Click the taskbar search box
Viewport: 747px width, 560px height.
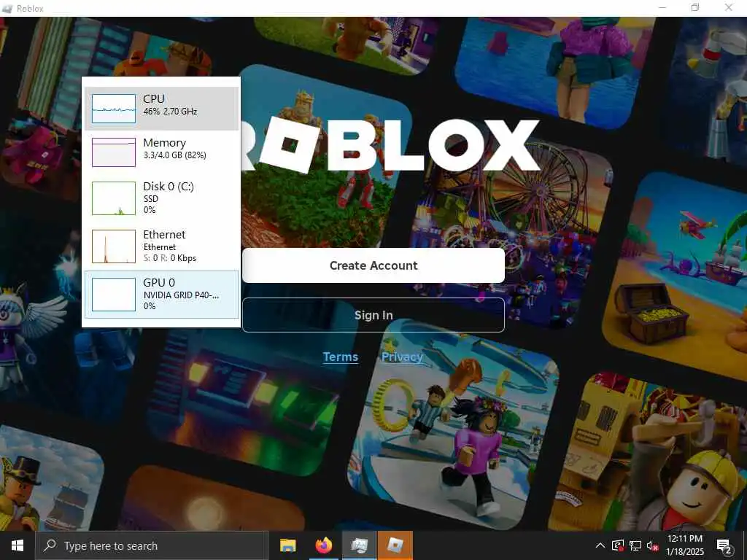tap(152, 545)
